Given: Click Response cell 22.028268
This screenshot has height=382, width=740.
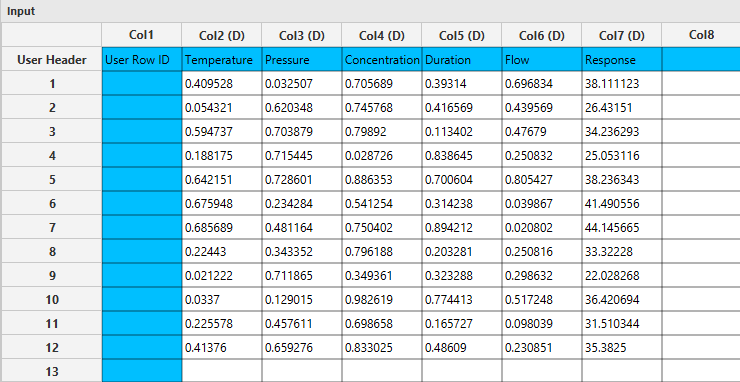Looking at the screenshot, I should click(x=622, y=275).
